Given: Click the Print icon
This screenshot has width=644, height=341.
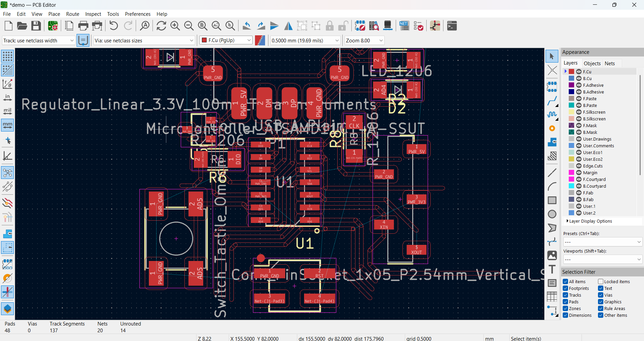Looking at the screenshot, I should click(x=83, y=26).
